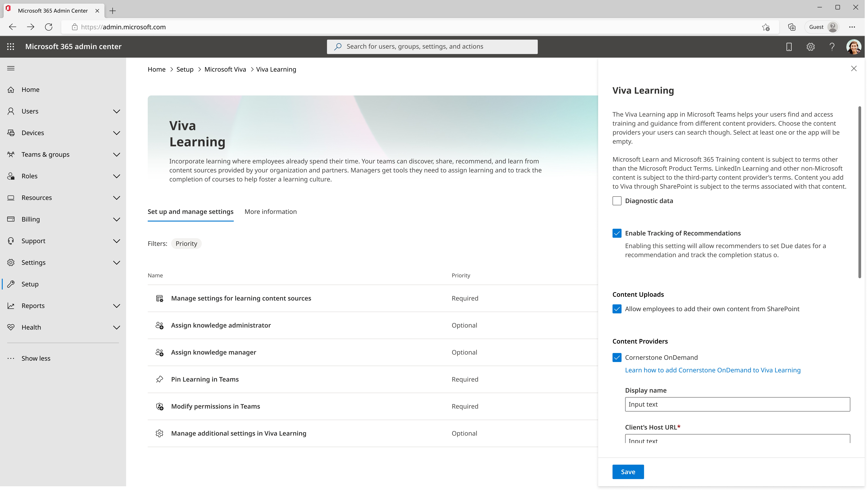
Task: Collapse navigation with the hamburger icon
Action: (11, 68)
